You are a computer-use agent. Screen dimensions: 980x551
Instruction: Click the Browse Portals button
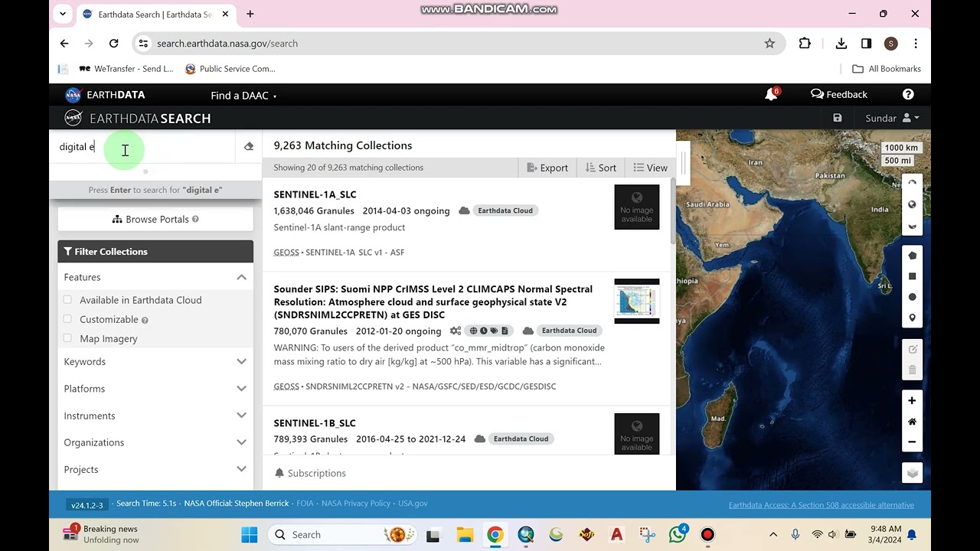(155, 219)
